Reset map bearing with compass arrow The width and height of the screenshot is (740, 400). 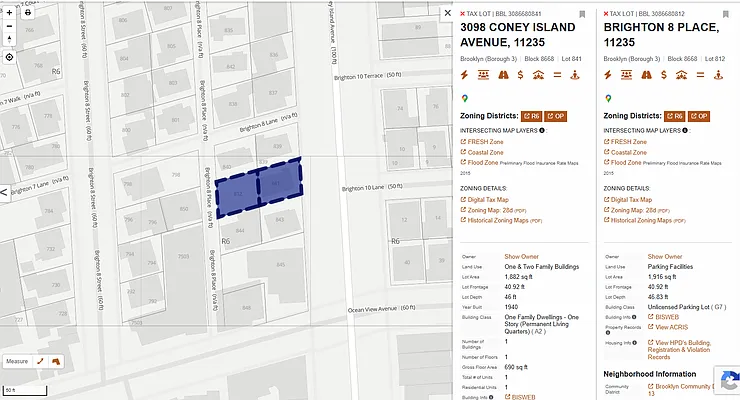pyautogui.click(x=9, y=39)
